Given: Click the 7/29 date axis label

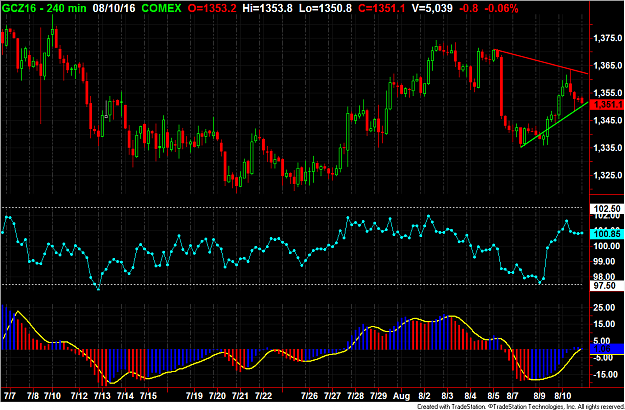Looking at the screenshot, I should [x=378, y=397].
